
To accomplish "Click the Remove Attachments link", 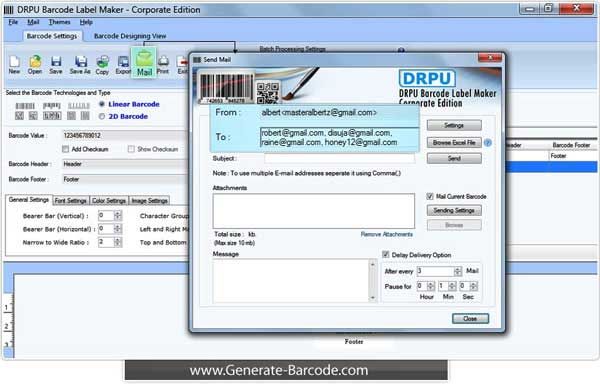I will pos(386,234).
